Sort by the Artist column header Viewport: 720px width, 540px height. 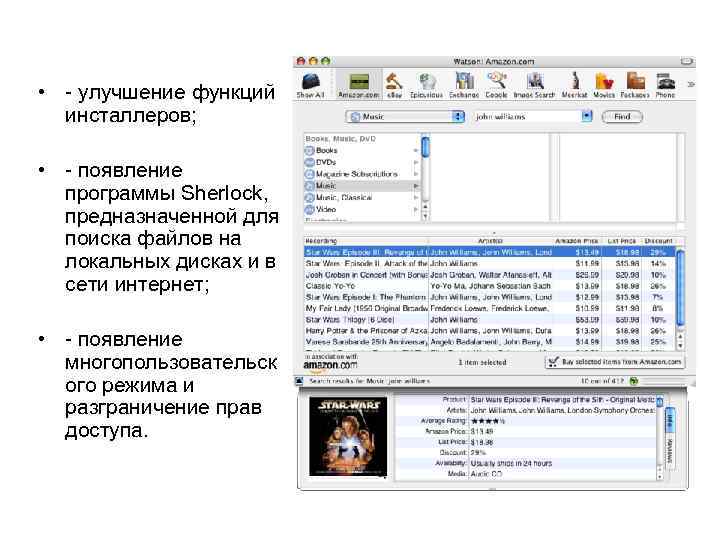point(490,241)
